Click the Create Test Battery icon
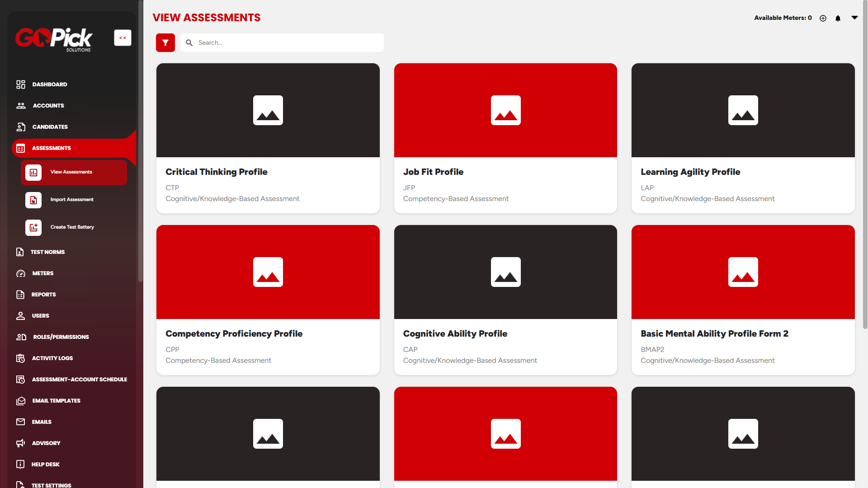 pyautogui.click(x=33, y=228)
